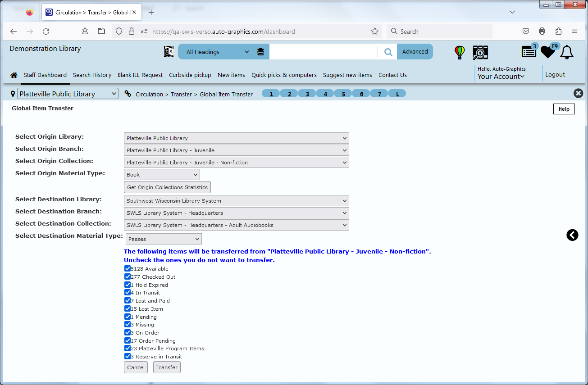Open the Select Destination Collection dropdown
The image size is (588, 385).
pyautogui.click(x=237, y=225)
